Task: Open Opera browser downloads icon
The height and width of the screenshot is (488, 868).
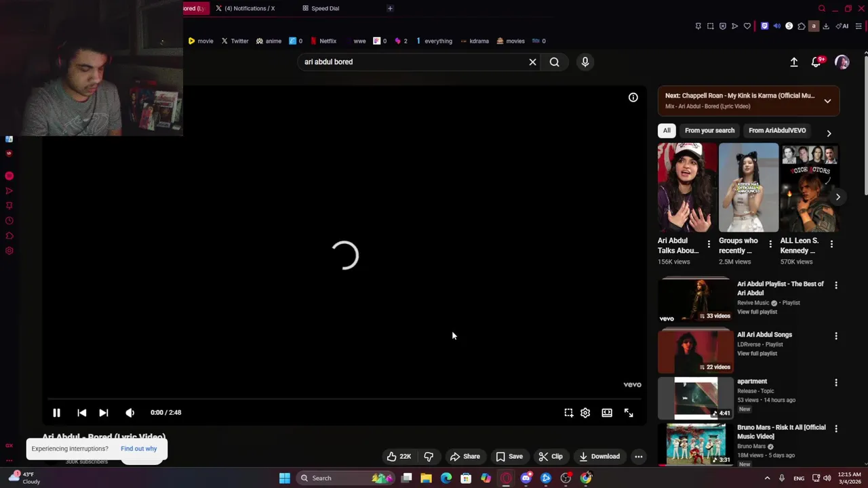Action: pos(826,26)
